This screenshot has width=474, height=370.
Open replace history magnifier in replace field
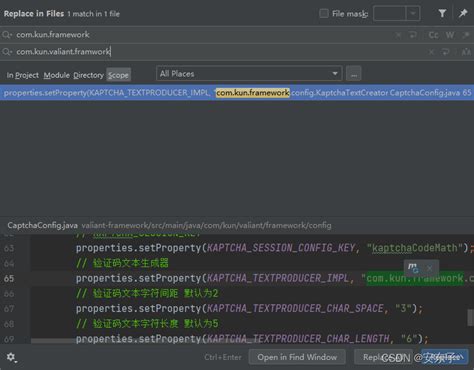coord(7,52)
